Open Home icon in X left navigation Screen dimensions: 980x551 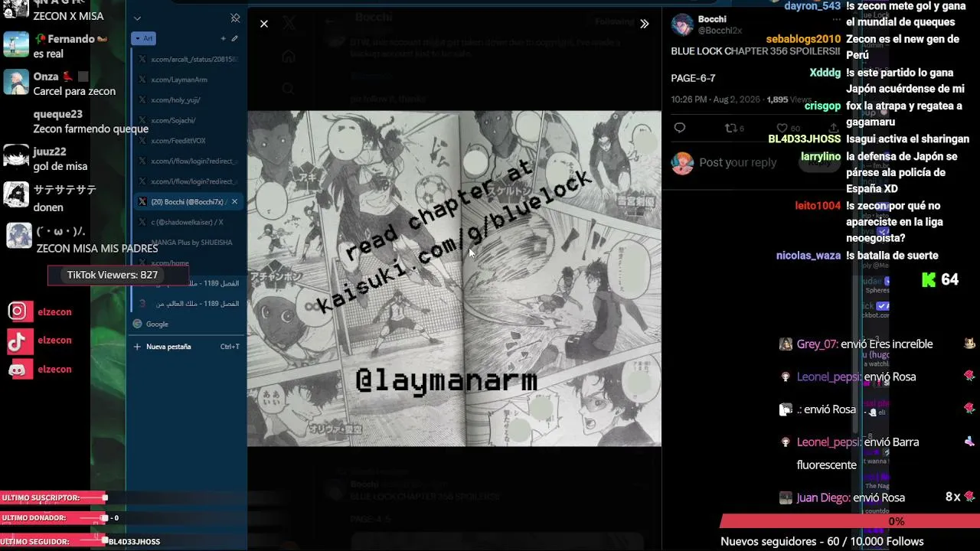pos(289,57)
